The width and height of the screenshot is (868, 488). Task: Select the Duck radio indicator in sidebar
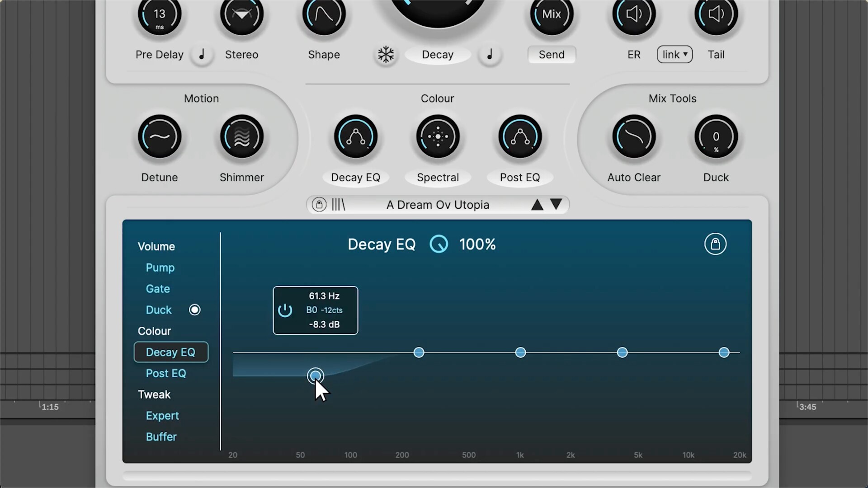[194, 310]
